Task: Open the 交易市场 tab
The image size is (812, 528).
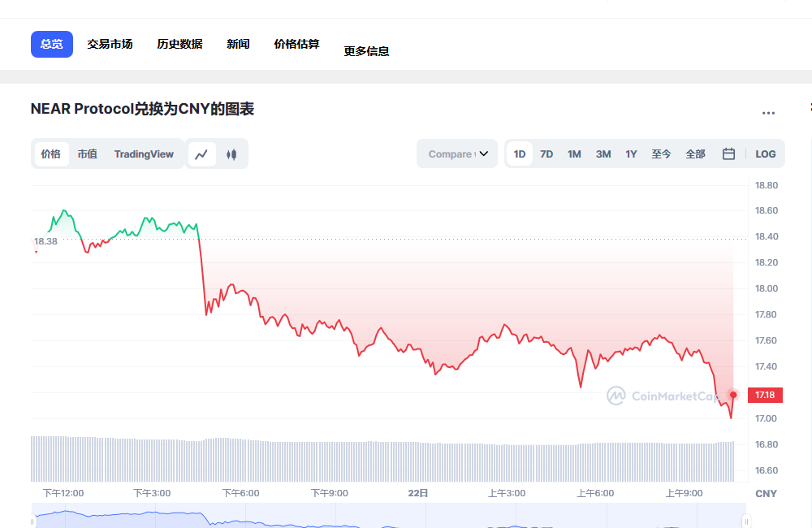Action: (x=110, y=44)
